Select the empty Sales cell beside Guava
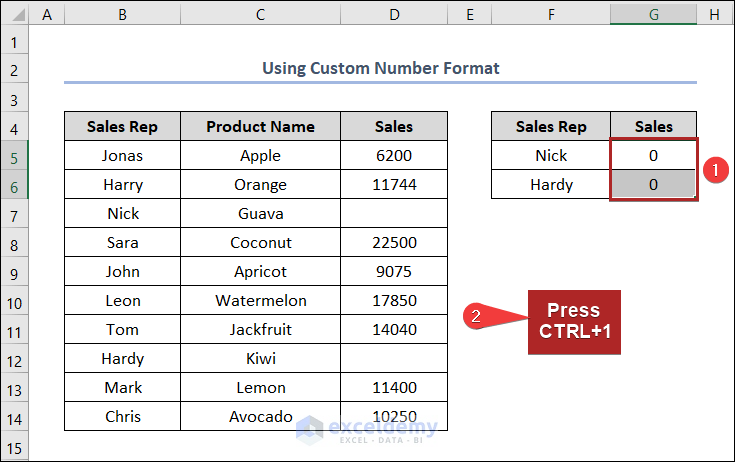 point(394,214)
